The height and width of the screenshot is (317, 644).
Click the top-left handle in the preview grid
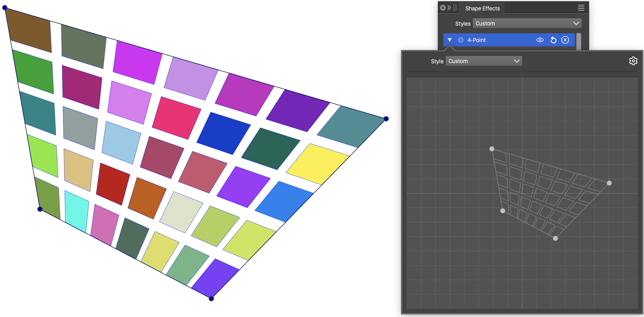point(492,149)
